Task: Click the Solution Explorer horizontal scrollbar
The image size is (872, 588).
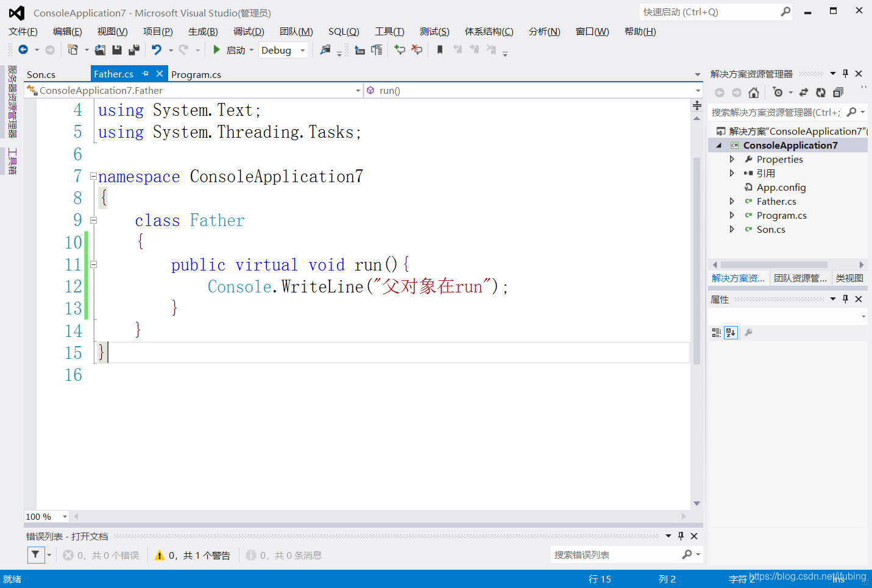Action: coord(774,264)
